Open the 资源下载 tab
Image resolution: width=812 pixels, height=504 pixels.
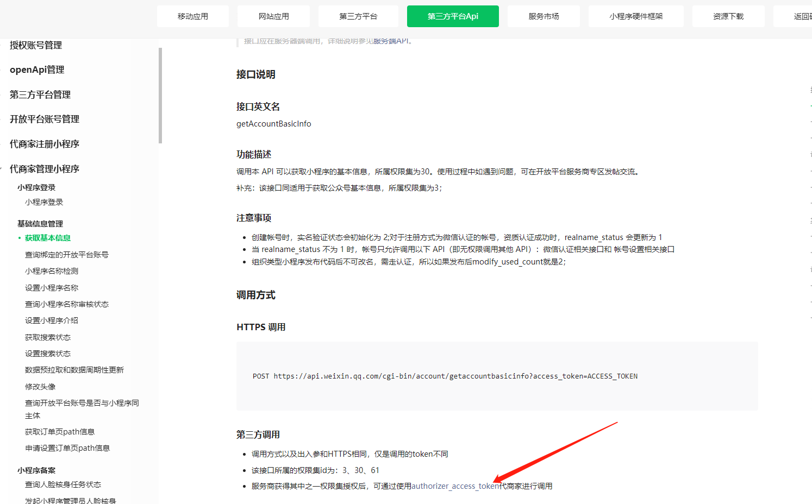[x=728, y=16]
